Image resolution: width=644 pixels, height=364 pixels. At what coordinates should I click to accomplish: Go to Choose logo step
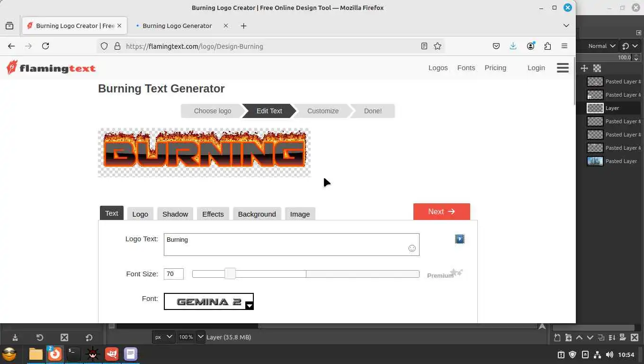pyautogui.click(x=212, y=111)
